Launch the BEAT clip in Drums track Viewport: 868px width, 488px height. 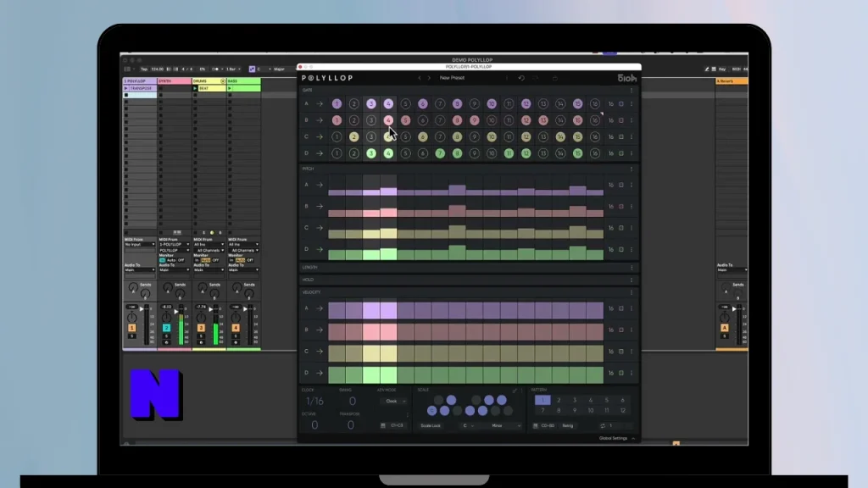pyautogui.click(x=195, y=88)
